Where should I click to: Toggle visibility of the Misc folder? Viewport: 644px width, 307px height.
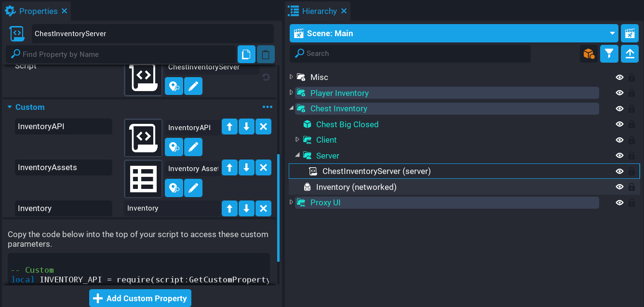click(x=619, y=77)
